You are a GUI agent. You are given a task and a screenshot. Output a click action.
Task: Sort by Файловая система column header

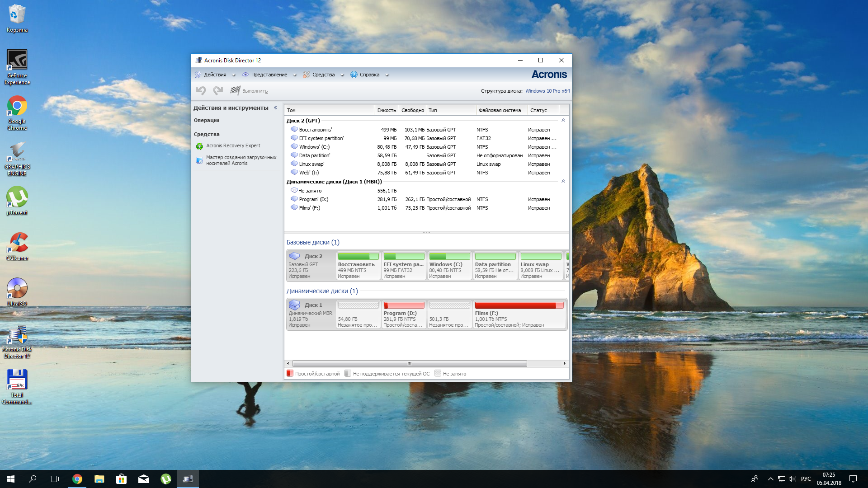[502, 110]
